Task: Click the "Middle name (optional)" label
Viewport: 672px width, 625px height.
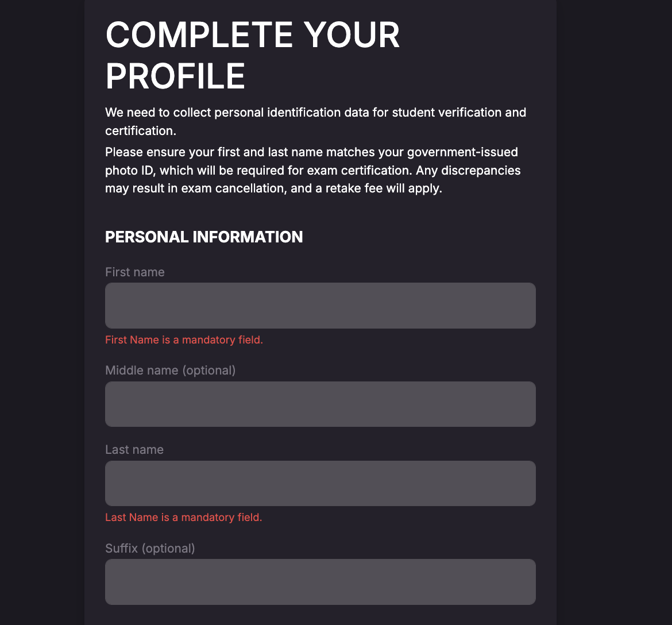Action: coord(171,371)
